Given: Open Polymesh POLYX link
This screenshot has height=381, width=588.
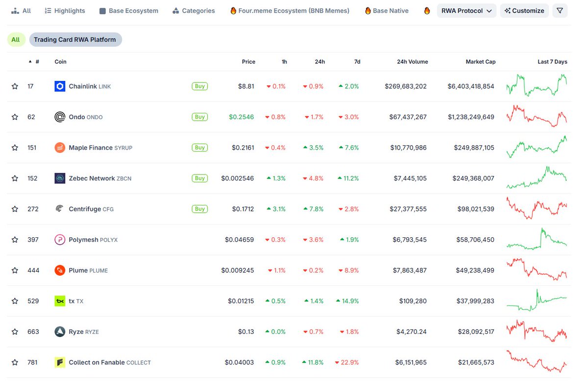Looking at the screenshot, I should tap(93, 240).
